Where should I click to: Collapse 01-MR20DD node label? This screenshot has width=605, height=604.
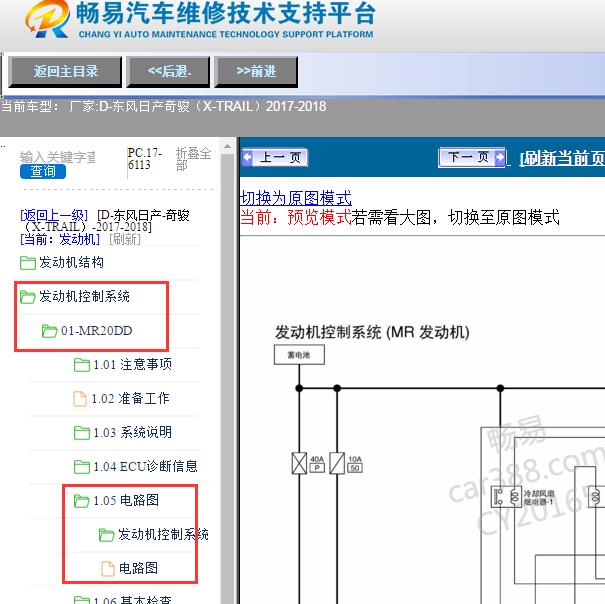[96, 331]
